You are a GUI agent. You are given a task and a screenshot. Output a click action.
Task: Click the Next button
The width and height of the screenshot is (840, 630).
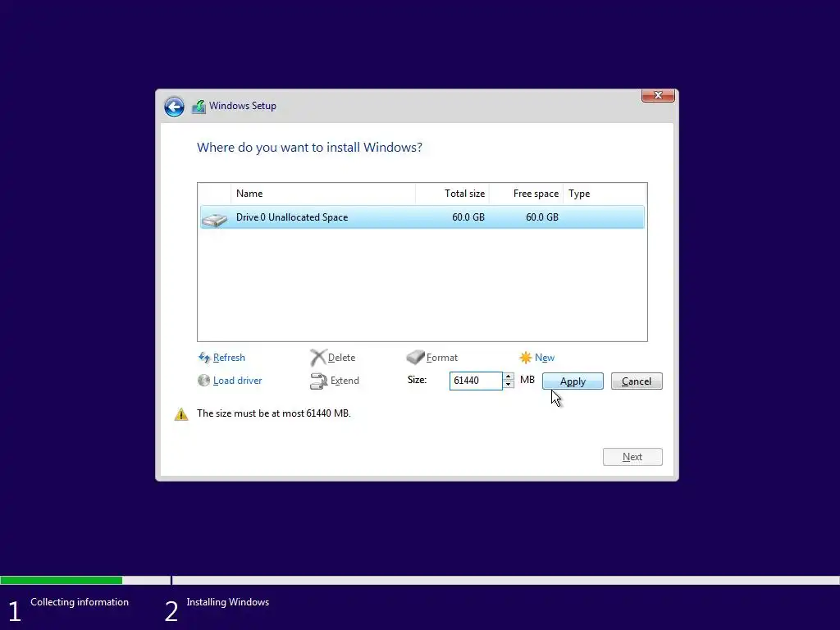coord(632,457)
